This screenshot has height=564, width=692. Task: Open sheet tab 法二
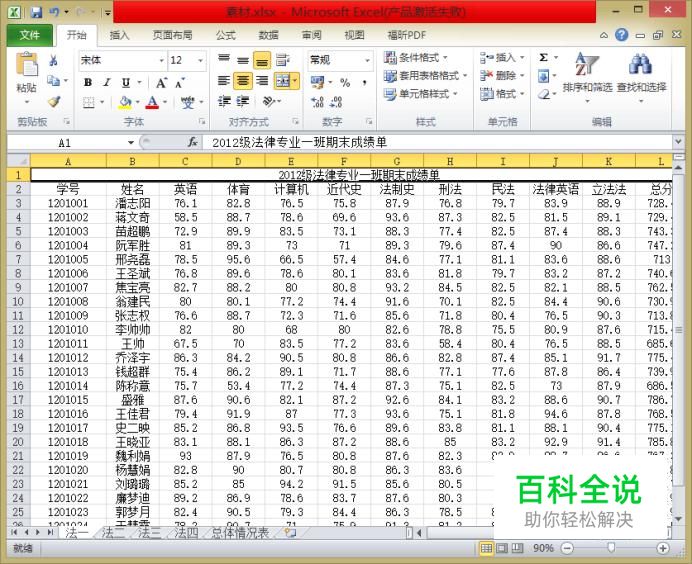(113, 533)
